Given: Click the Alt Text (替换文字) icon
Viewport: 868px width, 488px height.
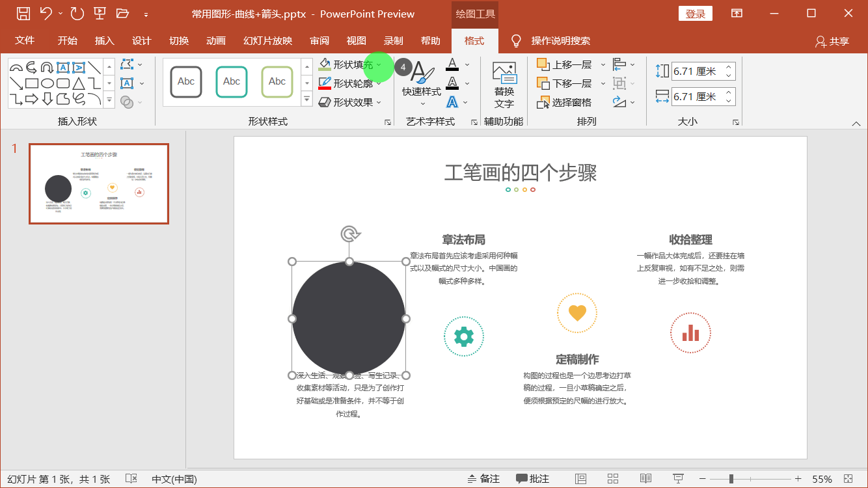Looking at the screenshot, I should pyautogui.click(x=504, y=72).
